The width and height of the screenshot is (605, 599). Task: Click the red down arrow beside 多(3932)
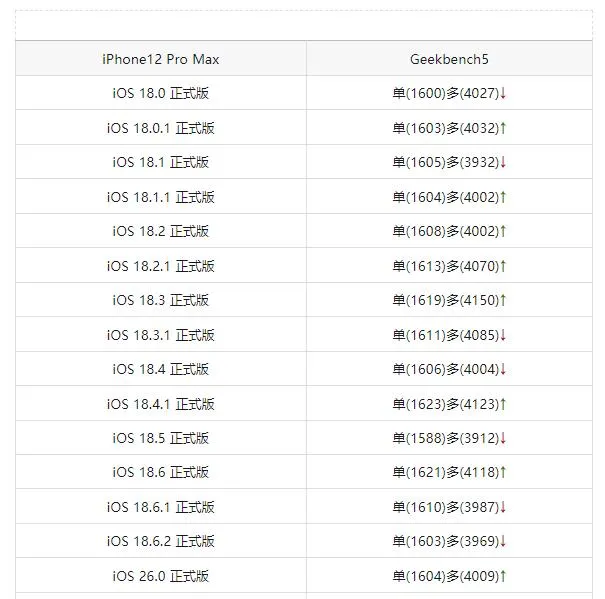click(503, 162)
